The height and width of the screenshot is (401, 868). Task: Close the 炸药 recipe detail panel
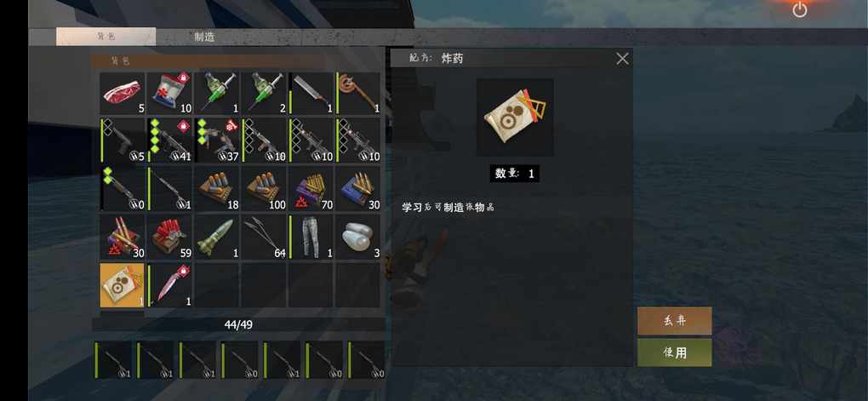(x=622, y=59)
